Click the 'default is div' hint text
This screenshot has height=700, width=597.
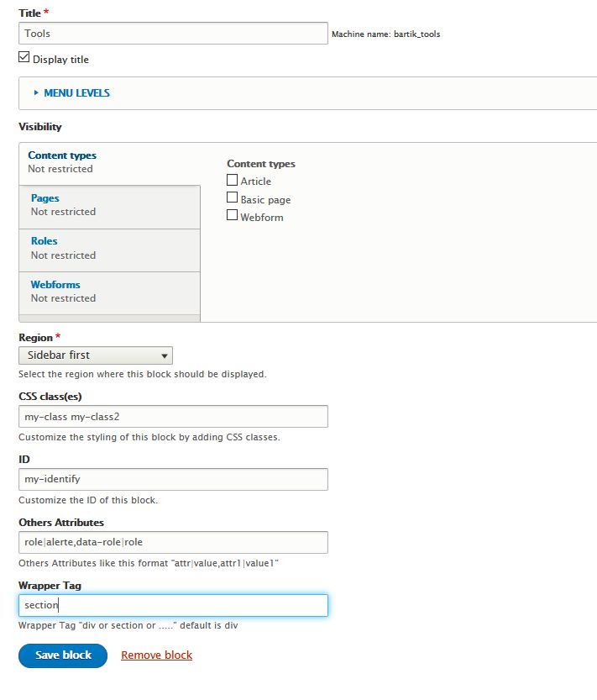128,625
